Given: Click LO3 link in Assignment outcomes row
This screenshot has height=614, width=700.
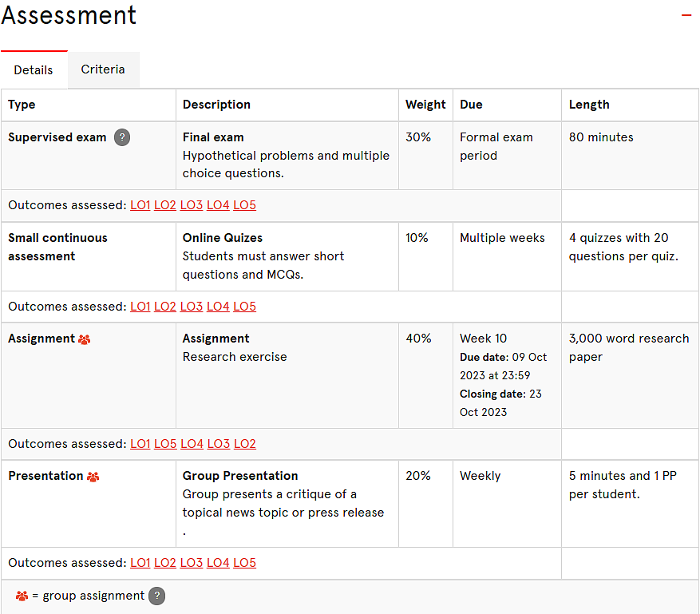Looking at the screenshot, I should click(219, 443).
